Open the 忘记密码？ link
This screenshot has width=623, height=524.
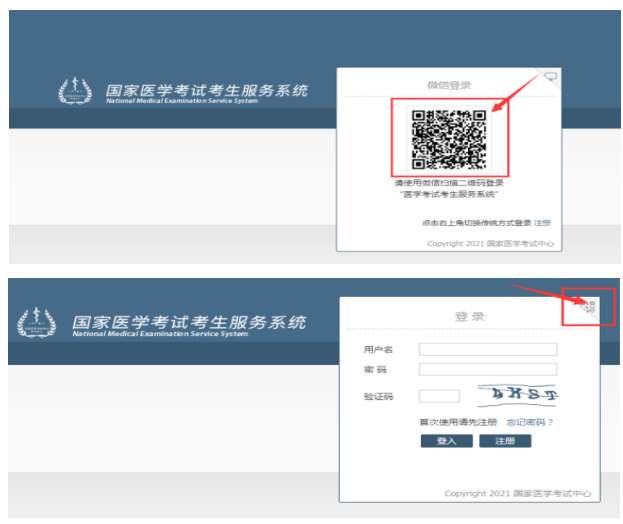pyautogui.click(x=530, y=422)
